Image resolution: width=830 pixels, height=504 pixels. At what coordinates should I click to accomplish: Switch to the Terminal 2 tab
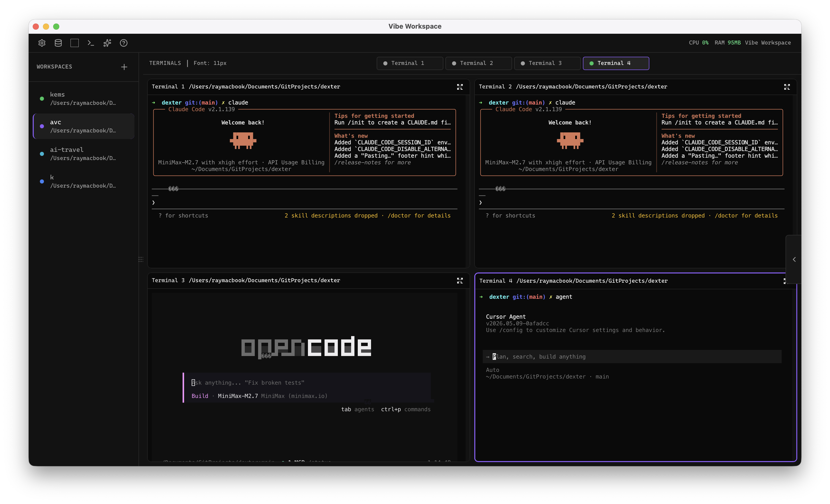coord(478,63)
